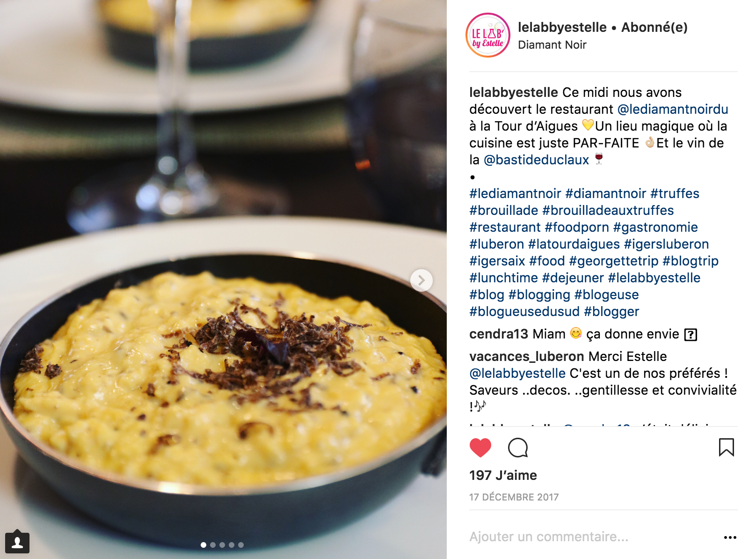The image size is (756, 559).
Task: View the list of 197 J'aime
Action: pos(503,475)
